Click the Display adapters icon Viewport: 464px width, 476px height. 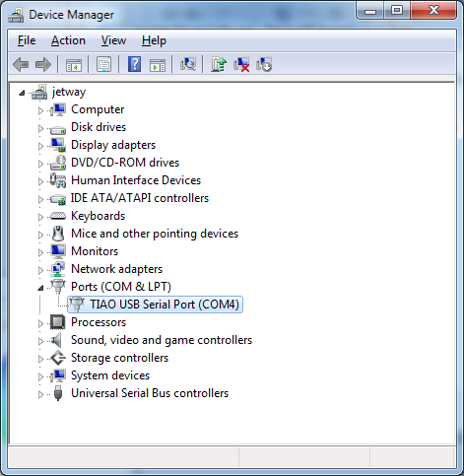(x=58, y=145)
